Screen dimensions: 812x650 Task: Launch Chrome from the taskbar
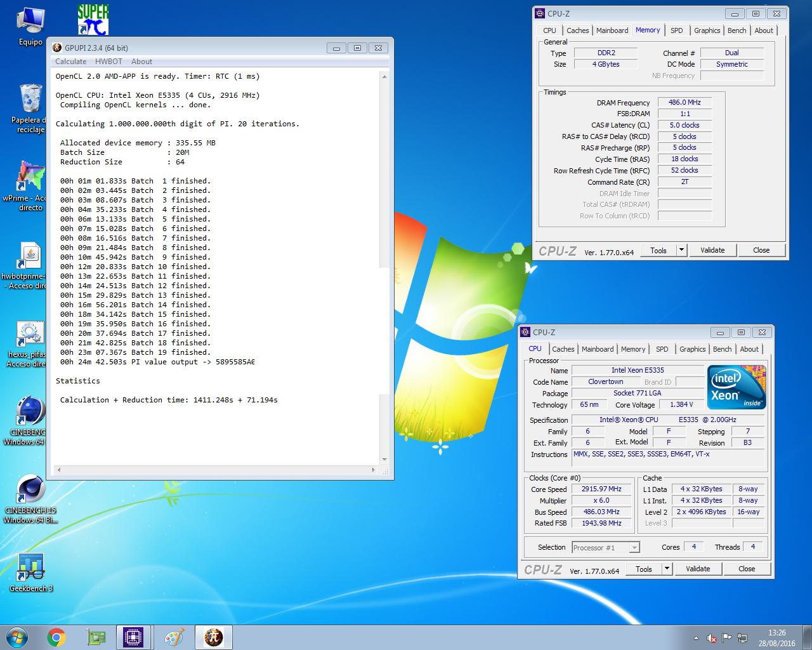pyautogui.click(x=56, y=637)
